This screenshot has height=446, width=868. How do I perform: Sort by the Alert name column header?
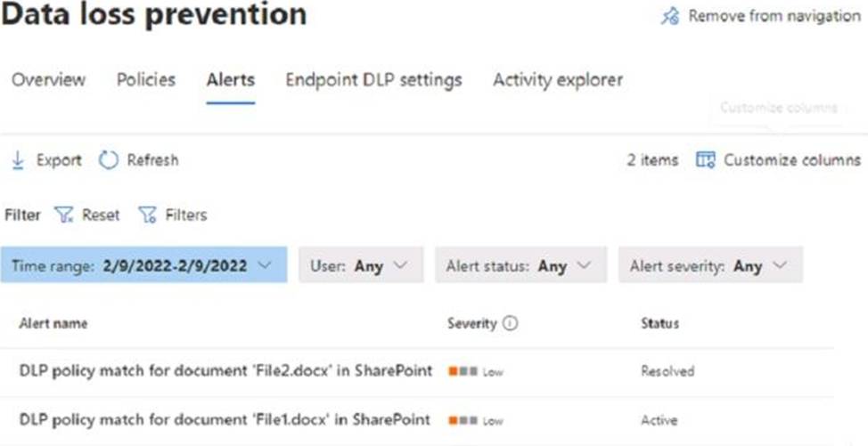click(53, 323)
